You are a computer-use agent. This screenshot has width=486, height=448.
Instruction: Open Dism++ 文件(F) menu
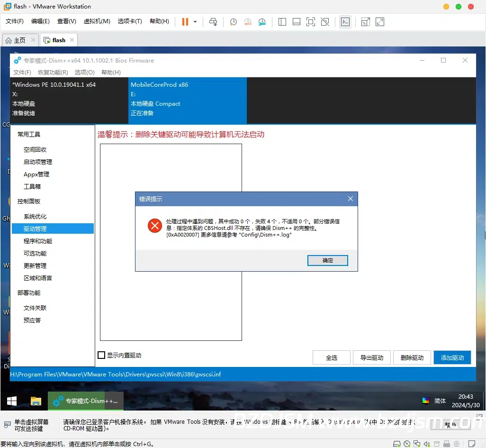22,72
